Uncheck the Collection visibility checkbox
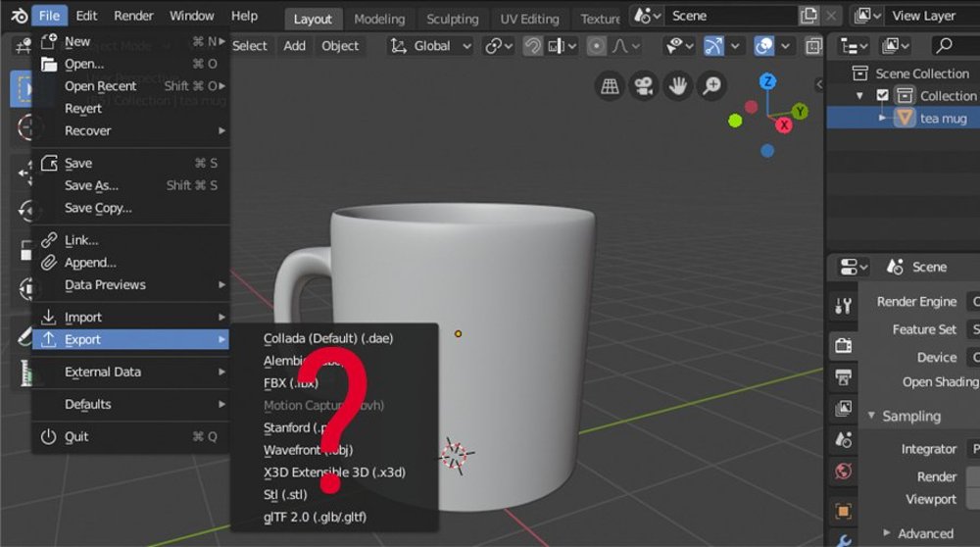 [883, 96]
